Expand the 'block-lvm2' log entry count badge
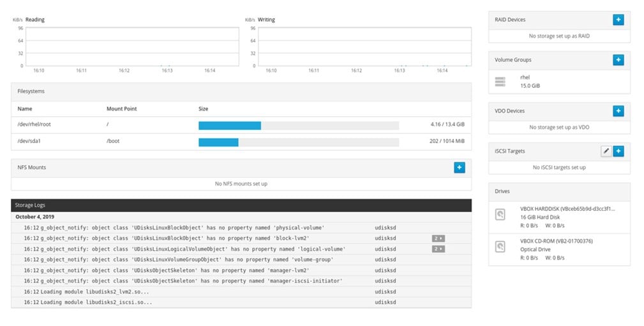 438,238
